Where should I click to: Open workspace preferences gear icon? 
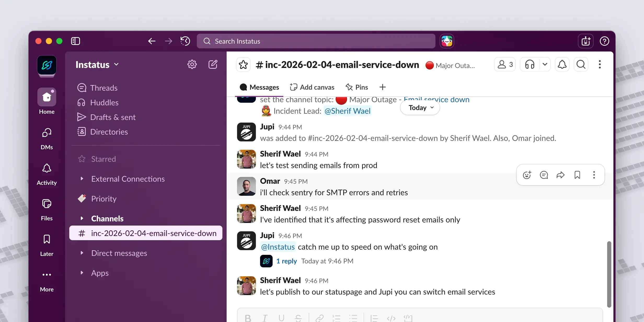click(192, 64)
